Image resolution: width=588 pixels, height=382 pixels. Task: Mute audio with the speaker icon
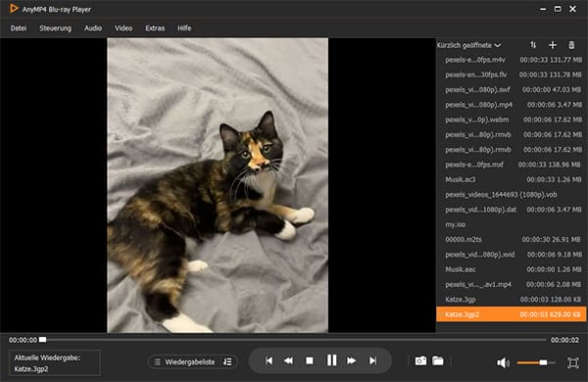click(x=503, y=362)
